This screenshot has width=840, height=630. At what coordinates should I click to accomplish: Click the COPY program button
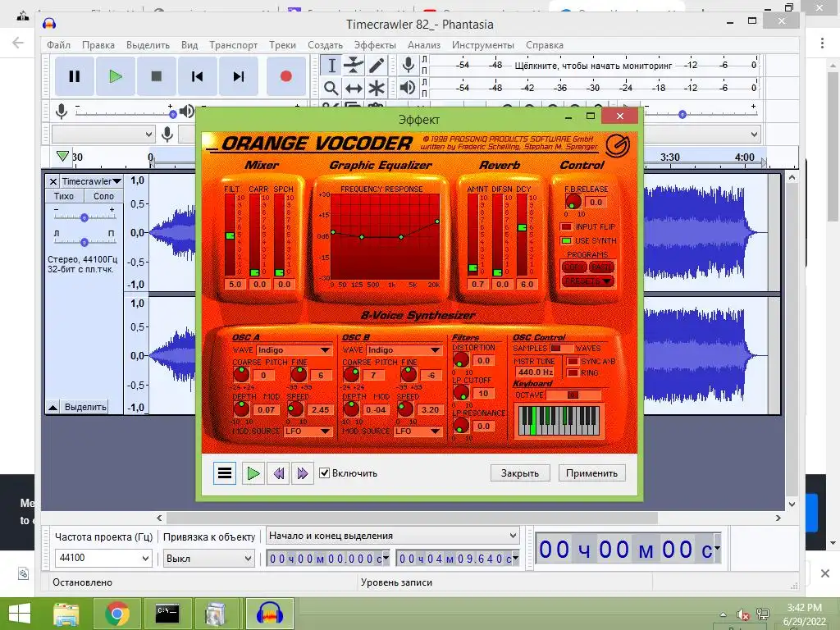574,267
